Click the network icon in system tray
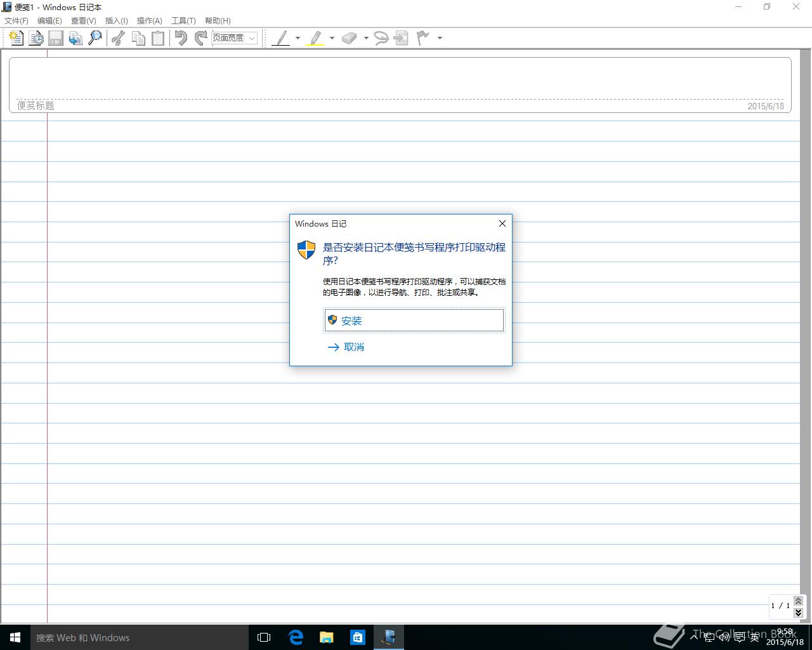 pos(709,637)
